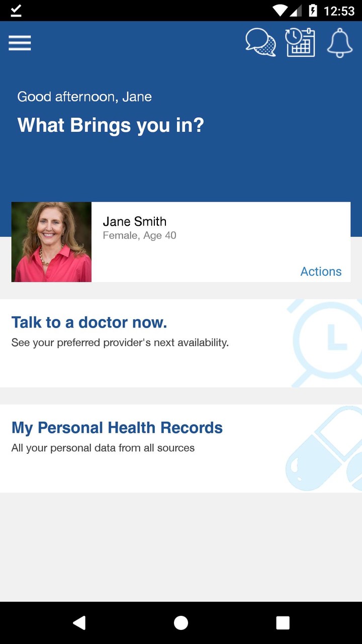Open 'My Personal Health Records' heading
362x644 pixels.
(117, 428)
